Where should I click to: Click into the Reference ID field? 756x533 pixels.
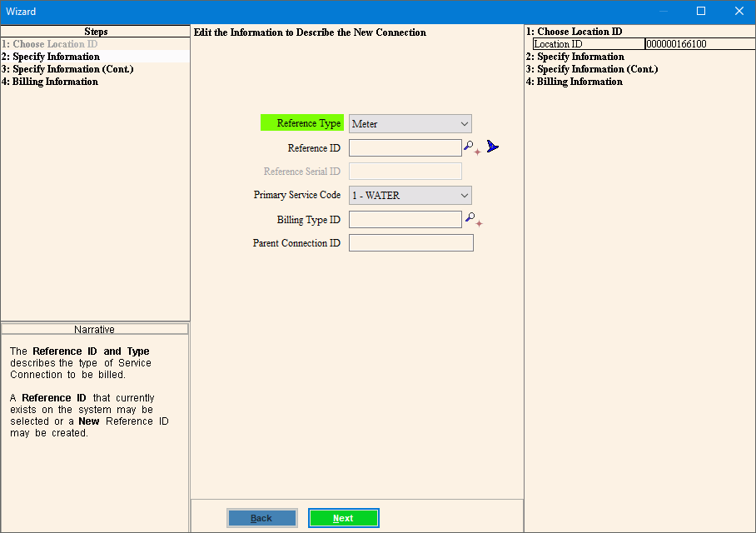[x=405, y=148]
